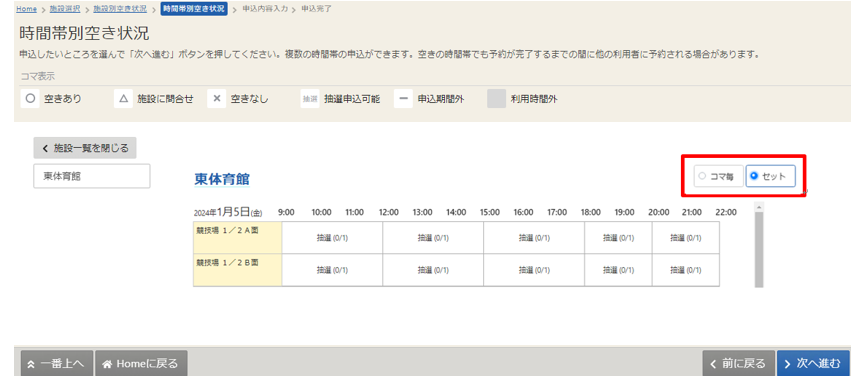The image size is (862, 384).
Task: Choose 競技場 1/2 A面 15:00 lottery slot
Action: (x=534, y=238)
